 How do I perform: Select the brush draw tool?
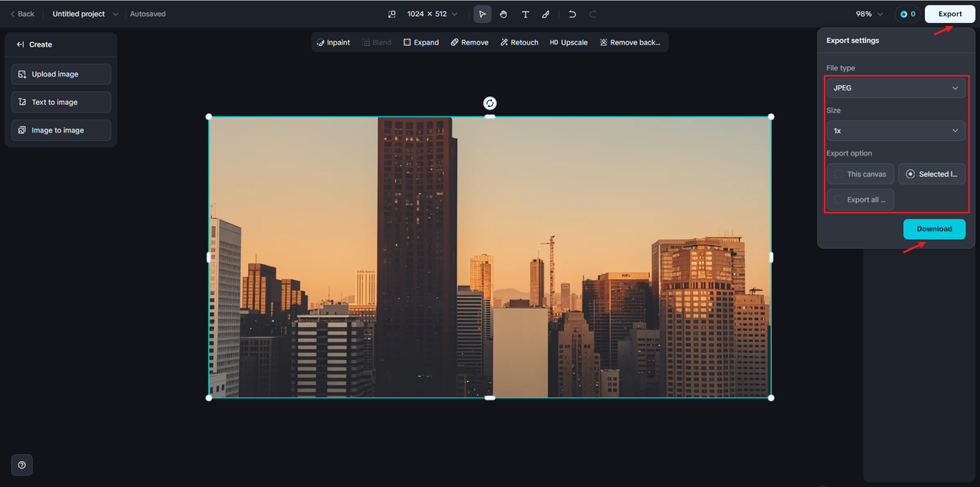pos(546,14)
